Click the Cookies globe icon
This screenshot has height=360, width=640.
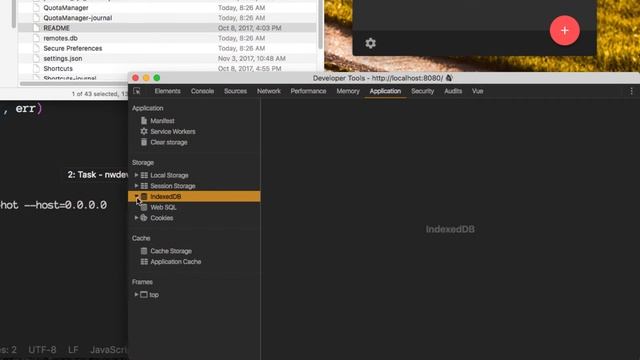click(x=144, y=218)
